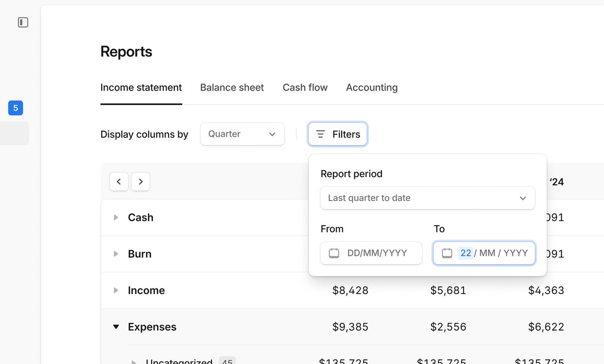
Task: Open the Last quarter to date dropdown
Action: coord(427,198)
